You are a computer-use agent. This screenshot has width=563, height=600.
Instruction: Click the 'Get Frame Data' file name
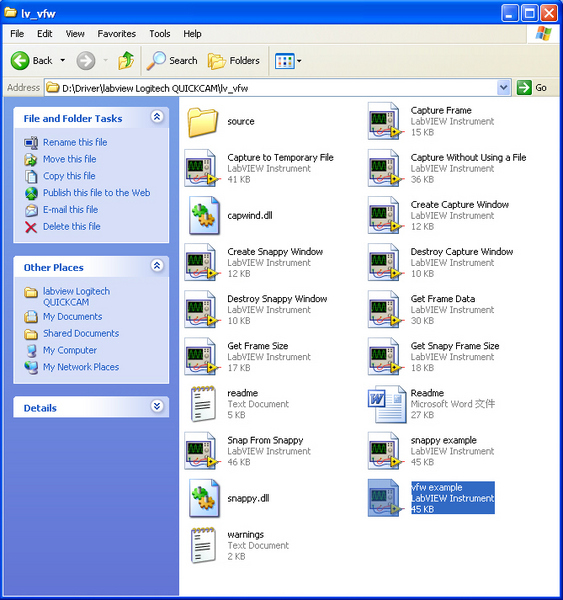tap(443, 298)
